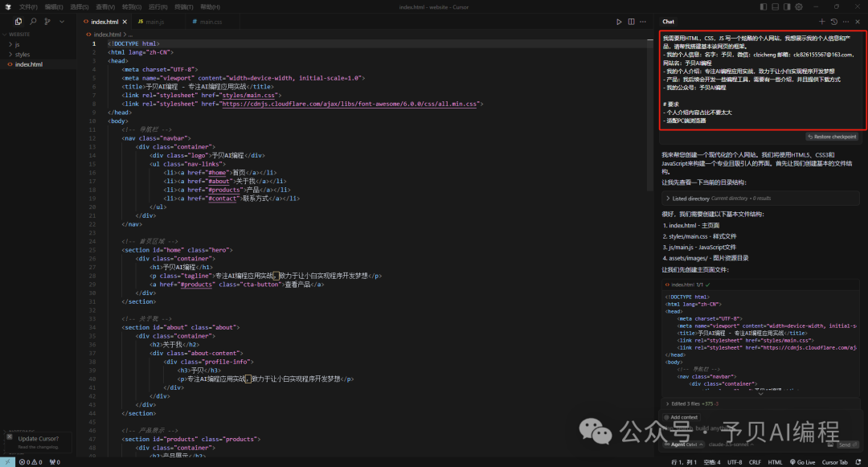Click the split editor icon
This screenshot has width=868, height=467.
631,22
